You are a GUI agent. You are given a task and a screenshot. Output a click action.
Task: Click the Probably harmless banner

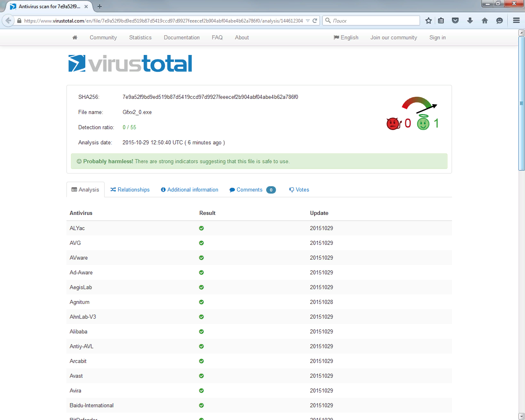click(x=259, y=161)
